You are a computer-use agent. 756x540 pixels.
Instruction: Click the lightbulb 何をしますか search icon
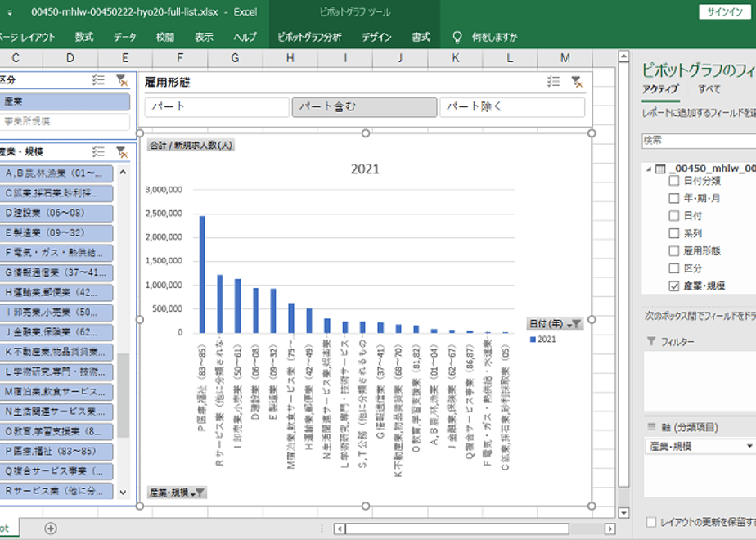[457, 37]
